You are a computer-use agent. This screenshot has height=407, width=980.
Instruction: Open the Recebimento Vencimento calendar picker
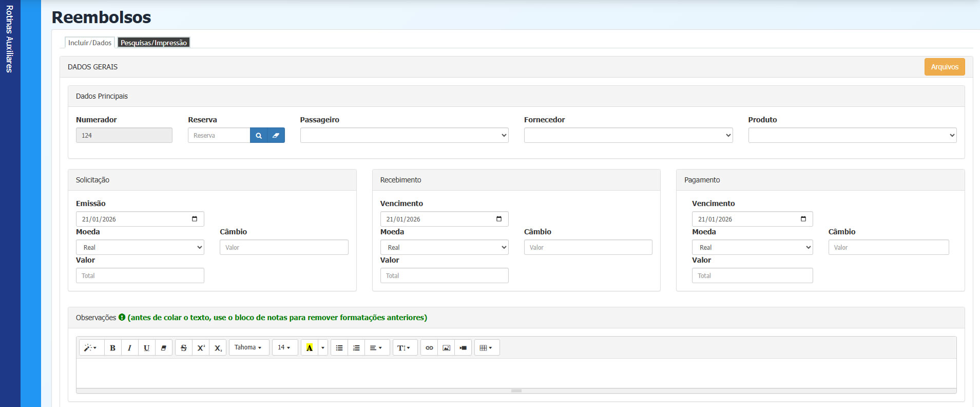499,219
